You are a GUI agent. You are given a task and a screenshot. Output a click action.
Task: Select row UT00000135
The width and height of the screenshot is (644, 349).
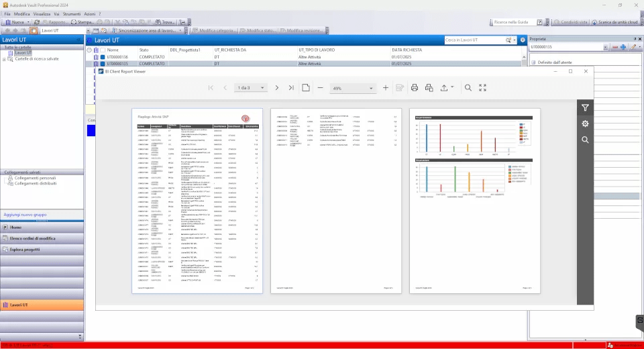(303, 64)
